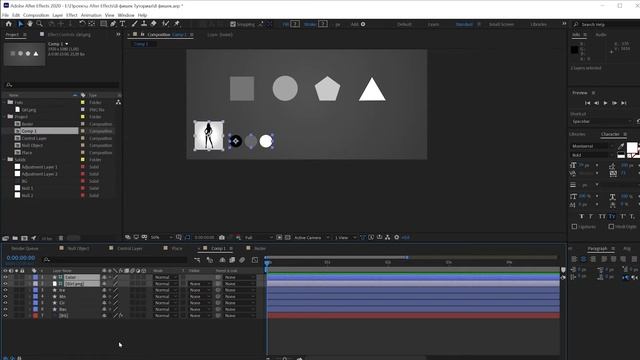Select the Pen tool
Viewport: 640px width, 360px height.
click(x=113, y=24)
